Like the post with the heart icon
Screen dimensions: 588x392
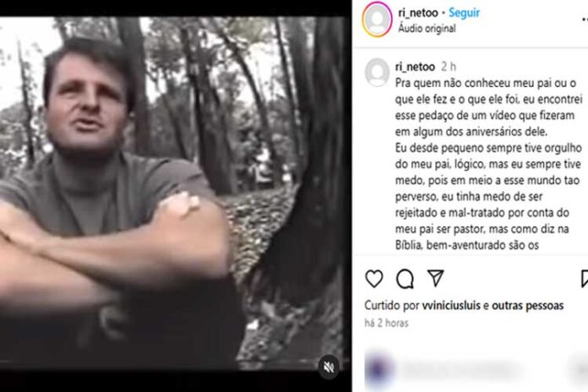tap(374, 279)
